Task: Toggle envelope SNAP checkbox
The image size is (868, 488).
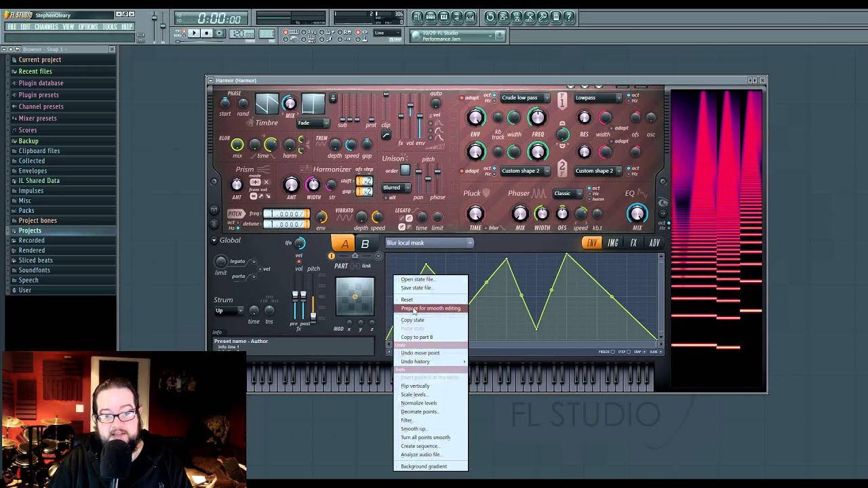Action: (x=646, y=352)
